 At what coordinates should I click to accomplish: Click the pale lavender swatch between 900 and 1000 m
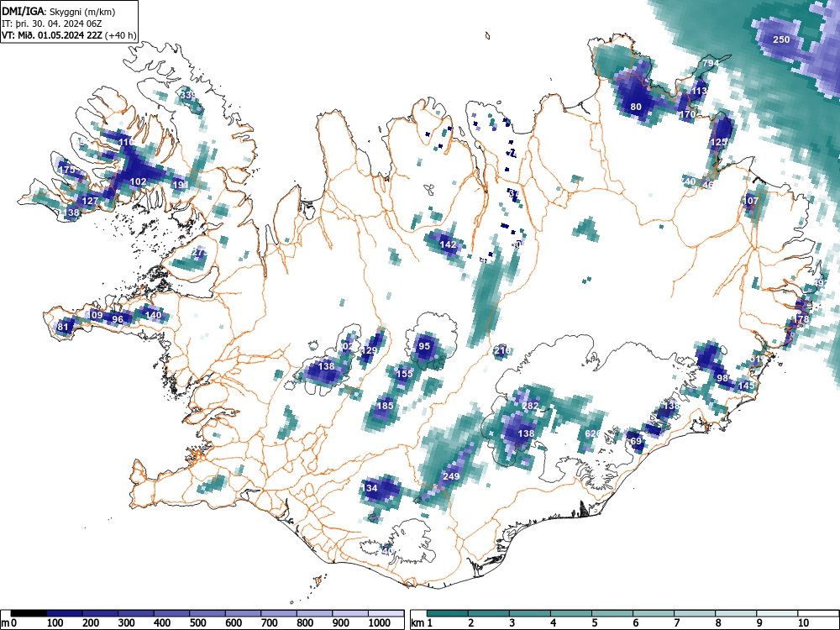point(350,613)
